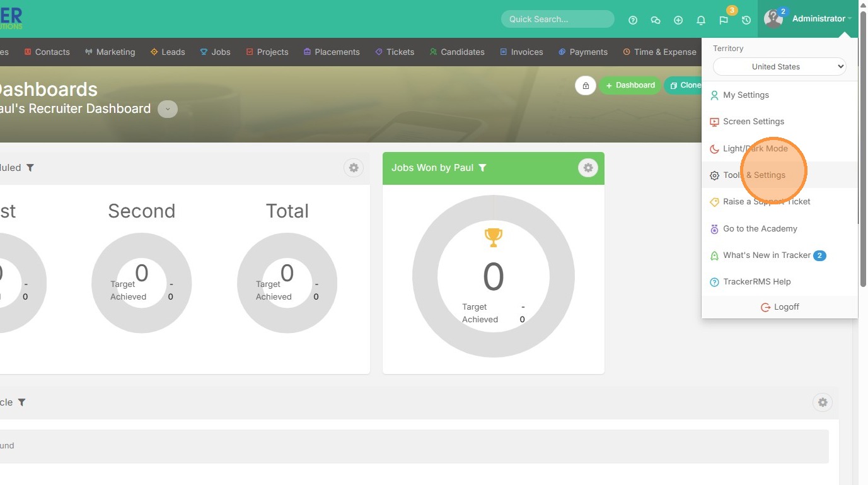This screenshot has width=868, height=485.
Task: Open the chat messages icon
Action: click(656, 20)
